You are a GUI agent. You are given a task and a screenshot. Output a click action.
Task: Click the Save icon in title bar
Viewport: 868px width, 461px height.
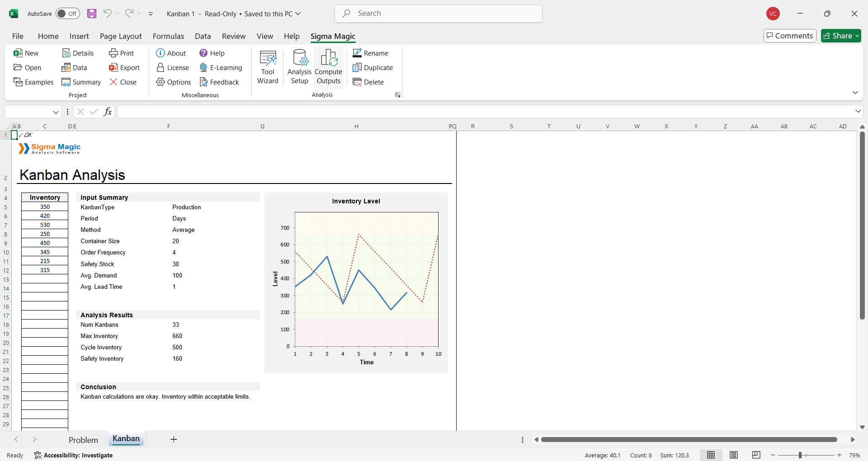coord(92,14)
